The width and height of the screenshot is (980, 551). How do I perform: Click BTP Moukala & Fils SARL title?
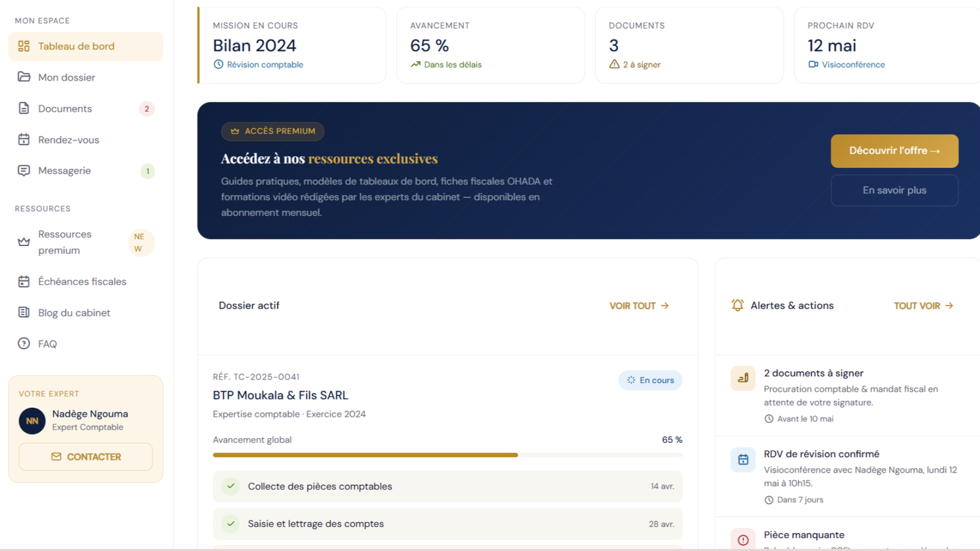click(281, 395)
